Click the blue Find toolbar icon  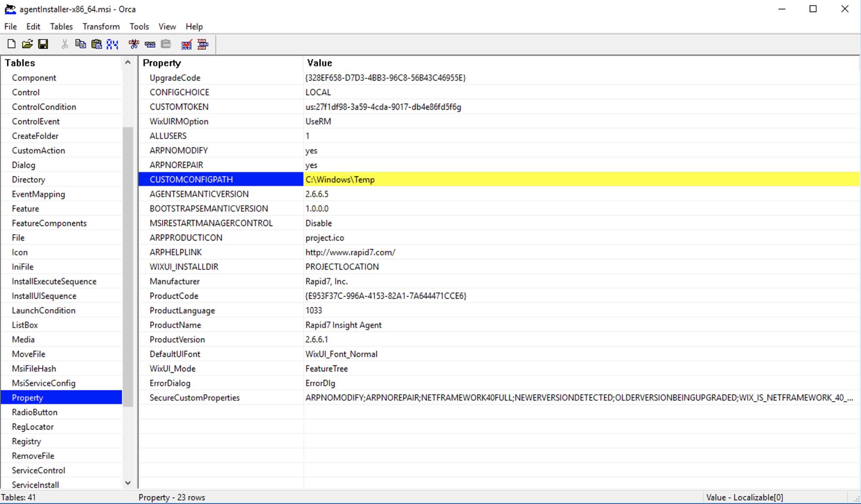click(x=112, y=44)
